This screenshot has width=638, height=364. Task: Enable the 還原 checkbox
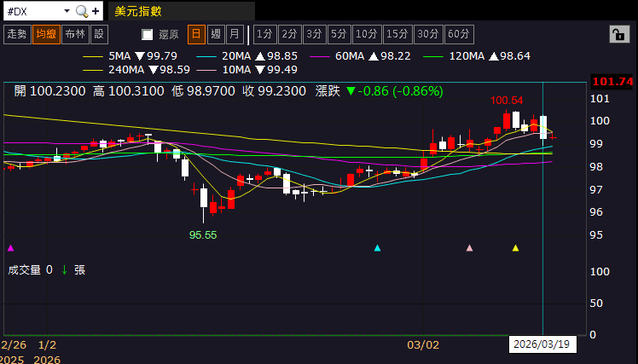147,34
